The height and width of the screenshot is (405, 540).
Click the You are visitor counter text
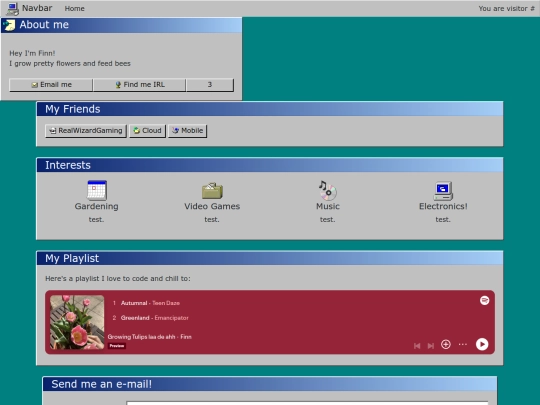point(506,9)
